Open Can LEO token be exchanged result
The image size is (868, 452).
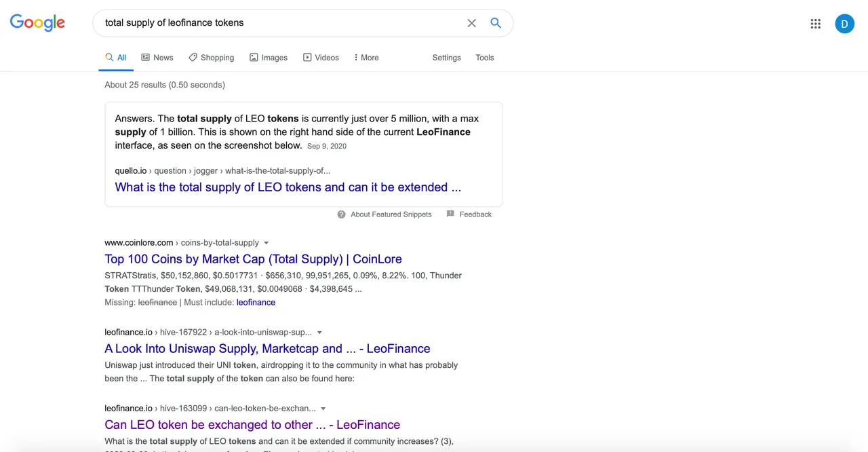[x=252, y=425]
